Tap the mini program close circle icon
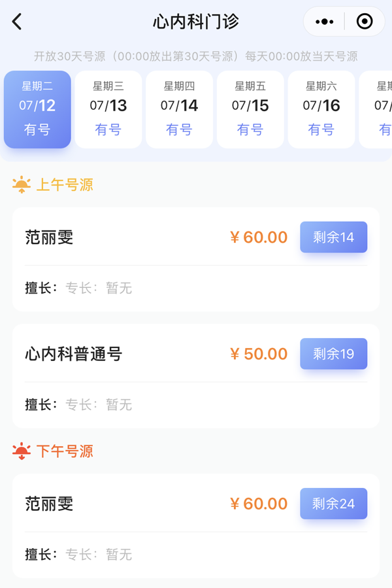 (364, 22)
